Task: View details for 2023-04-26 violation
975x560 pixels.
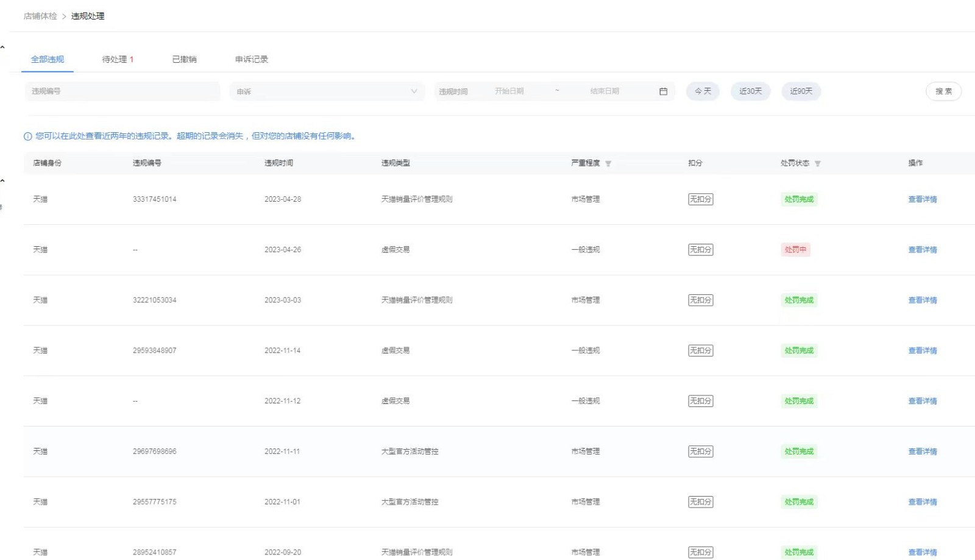Action: pos(923,250)
